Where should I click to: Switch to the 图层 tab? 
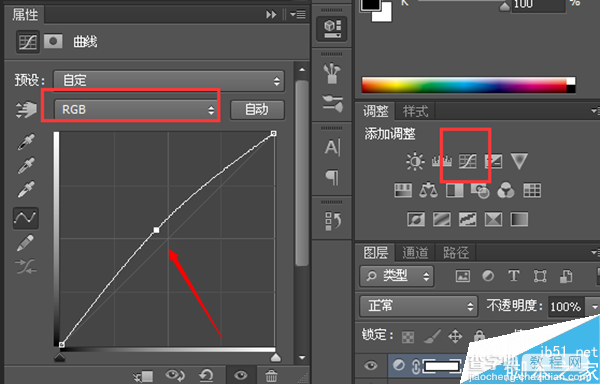(x=375, y=252)
